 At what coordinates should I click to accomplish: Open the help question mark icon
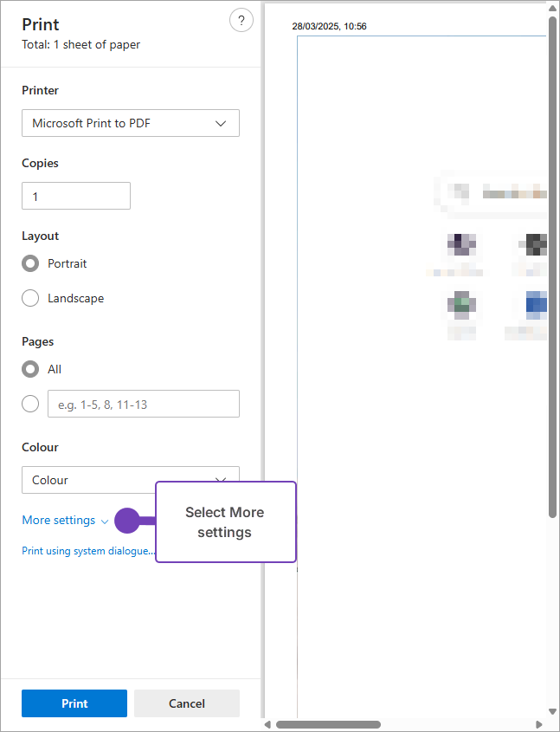click(241, 21)
